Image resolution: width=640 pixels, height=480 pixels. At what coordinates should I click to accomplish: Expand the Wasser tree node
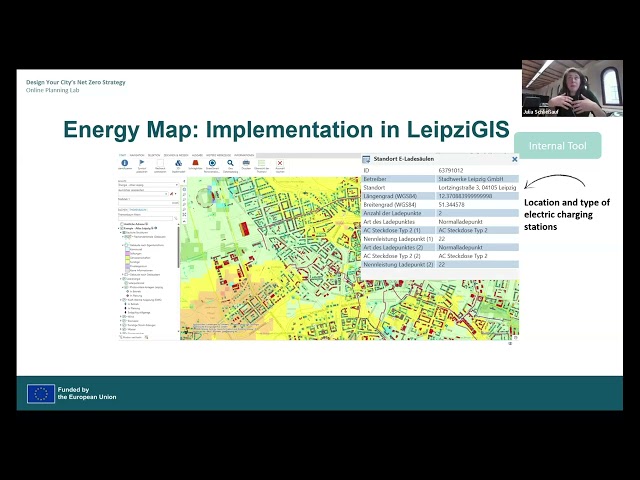pyautogui.click(x=120, y=329)
